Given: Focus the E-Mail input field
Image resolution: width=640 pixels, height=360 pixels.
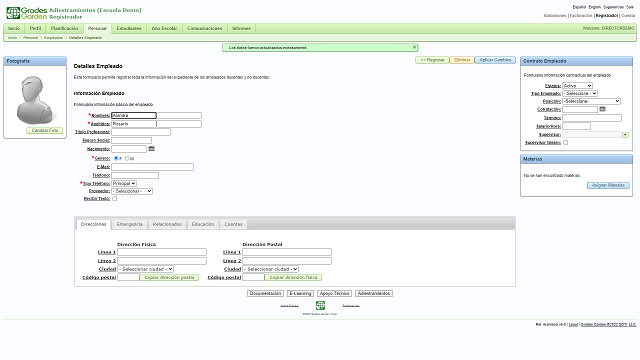Looking at the screenshot, I should 153,167.
